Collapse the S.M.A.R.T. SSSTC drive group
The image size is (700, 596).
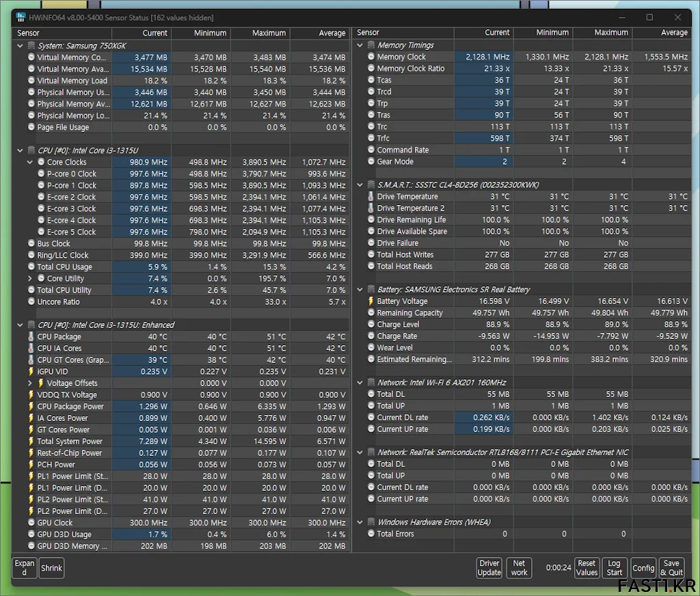(x=360, y=185)
